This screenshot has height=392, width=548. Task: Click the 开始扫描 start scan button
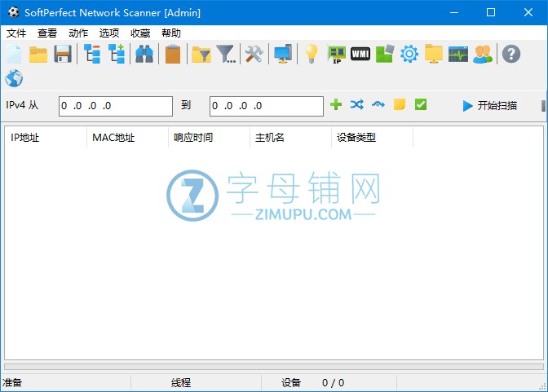click(x=489, y=105)
